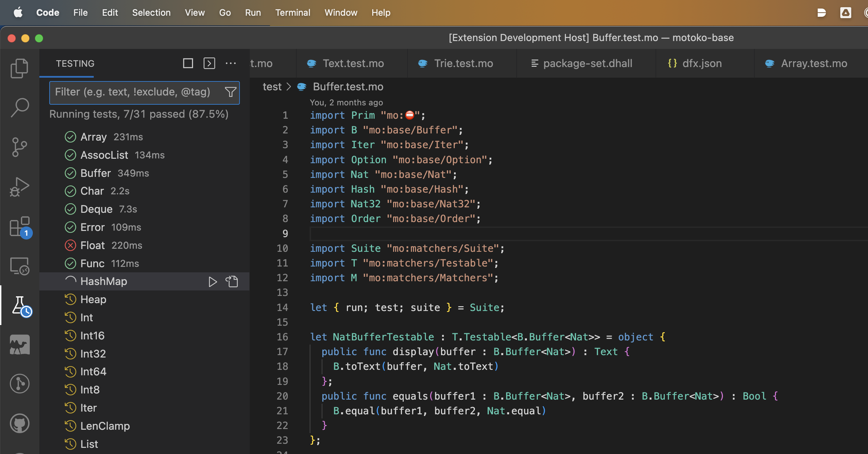This screenshot has width=868, height=454.
Task: Run the HashMap test
Action: [x=212, y=281]
